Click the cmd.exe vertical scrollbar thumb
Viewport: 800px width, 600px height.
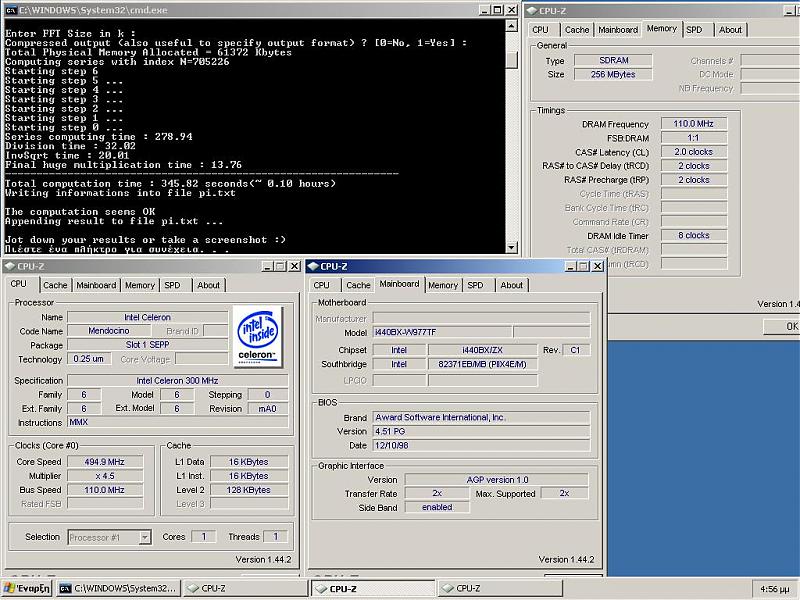tap(511, 59)
